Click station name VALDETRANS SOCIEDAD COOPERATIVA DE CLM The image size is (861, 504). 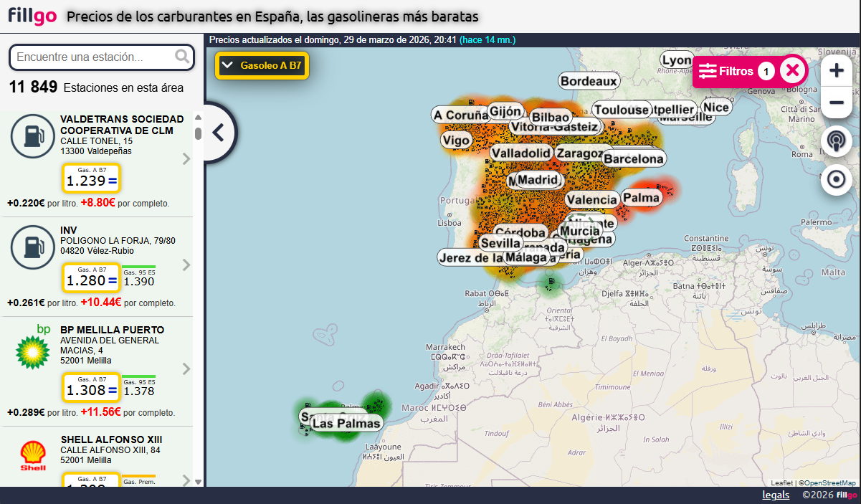click(122, 125)
